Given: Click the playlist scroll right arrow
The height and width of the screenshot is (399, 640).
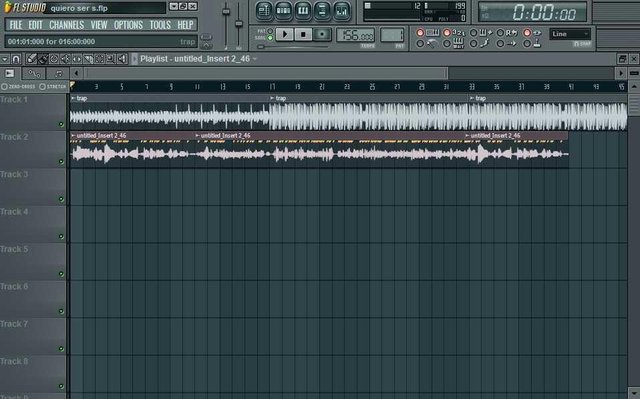Looking at the screenshot, I should (x=621, y=73).
